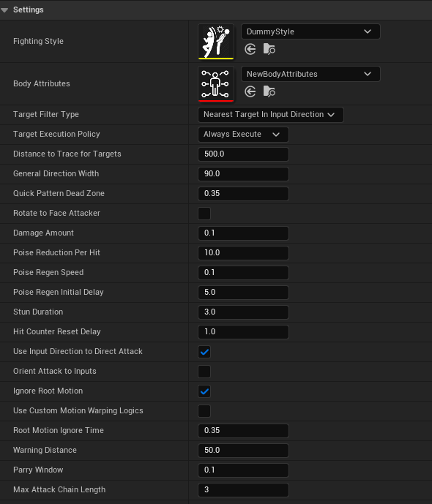Click the Parry Window label
Screen dimensions: 432x504
tap(38, 470)
